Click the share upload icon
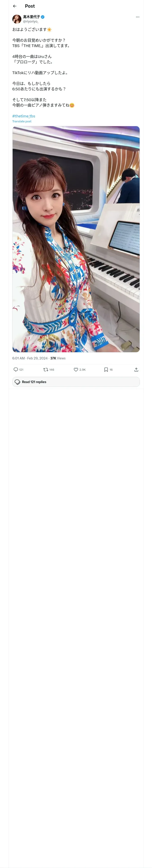The height and width of the screenshot is (868, 152). (x=136, y=370)
